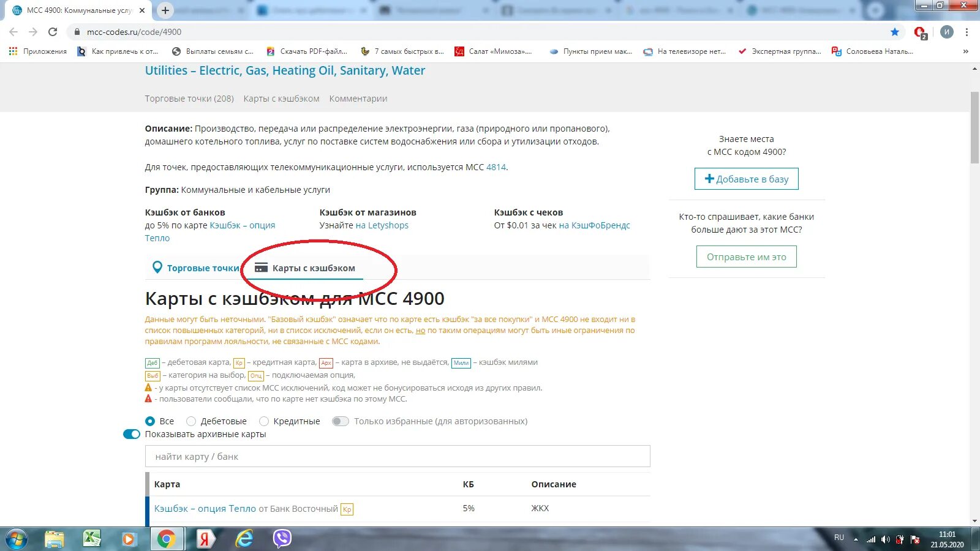Open на Letyshops link
980x551 pixels.
(x=382, y=225)
